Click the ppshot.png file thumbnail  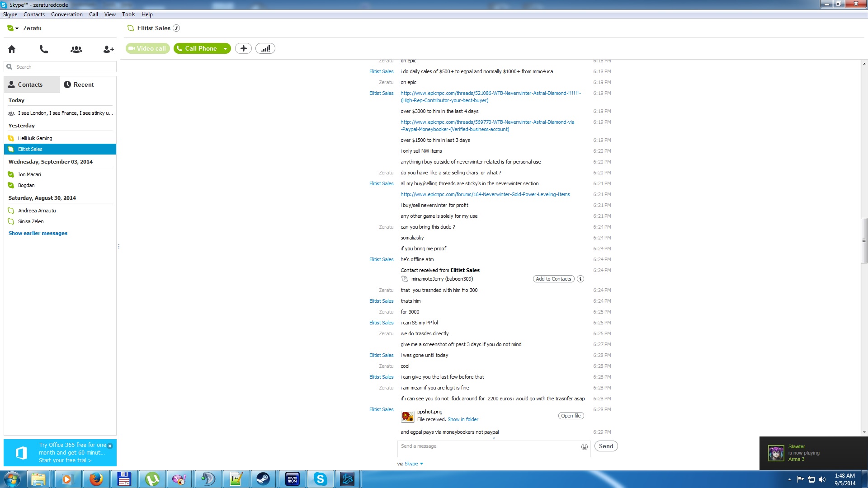pos(408,416)
